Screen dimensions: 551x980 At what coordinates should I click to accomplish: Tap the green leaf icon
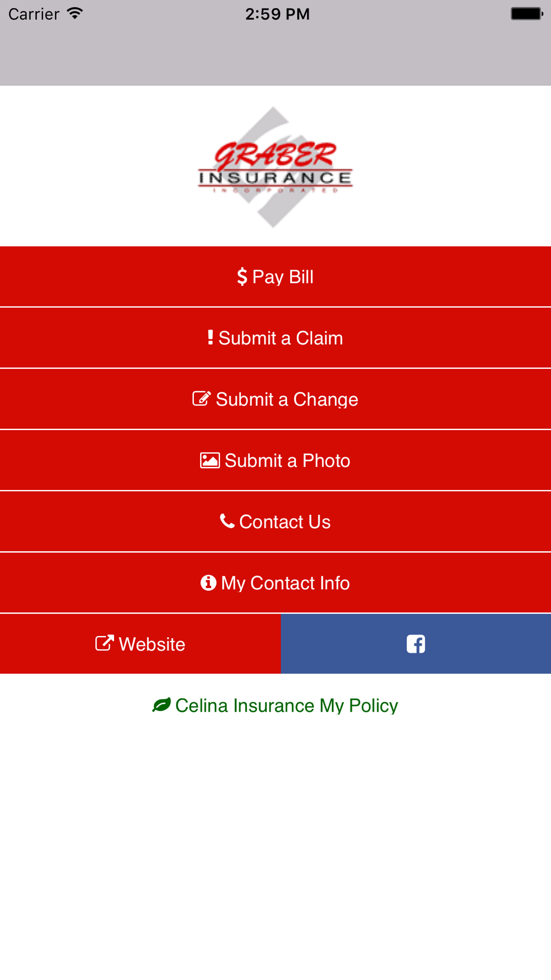[x=161, y=705]
